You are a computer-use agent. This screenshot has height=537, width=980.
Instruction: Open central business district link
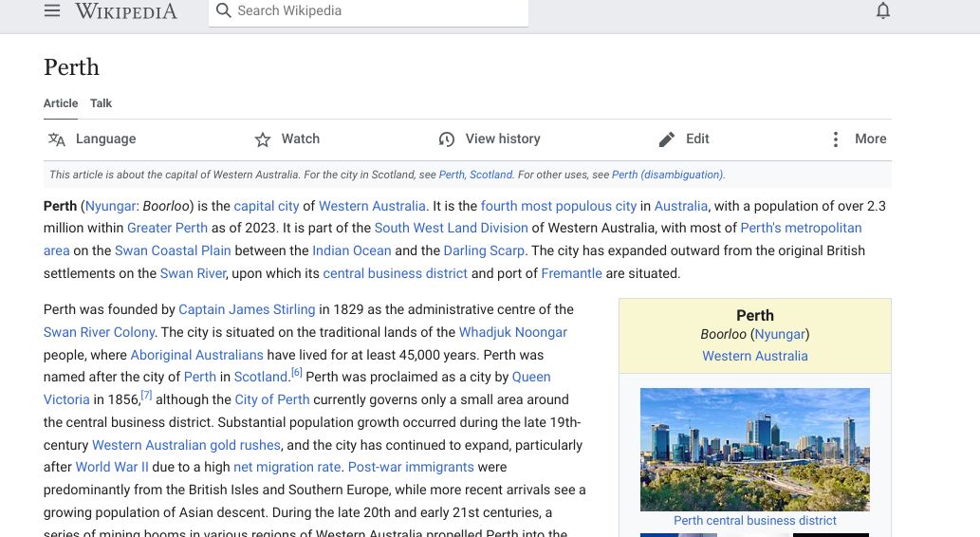pyautogui.click(x=395, y=274)
